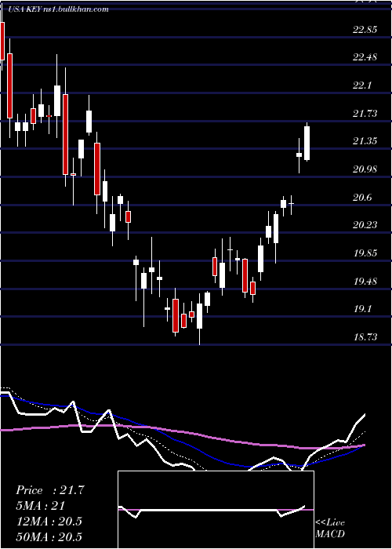The image size is (392, 549).
Task: Click the 20.6 price axis label
Action: tap(362, 198)
